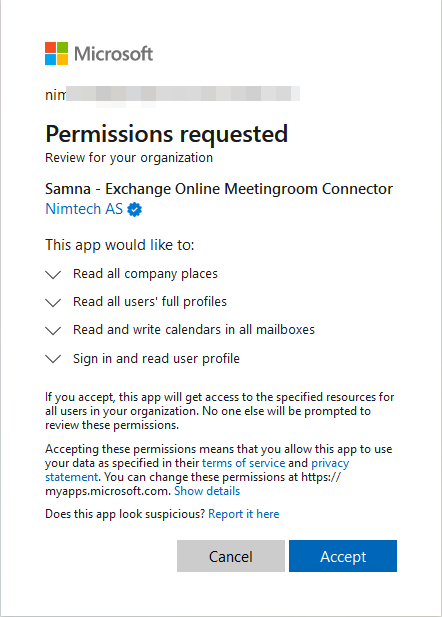Expand chevron for Read and write calendars

[53, 330]
